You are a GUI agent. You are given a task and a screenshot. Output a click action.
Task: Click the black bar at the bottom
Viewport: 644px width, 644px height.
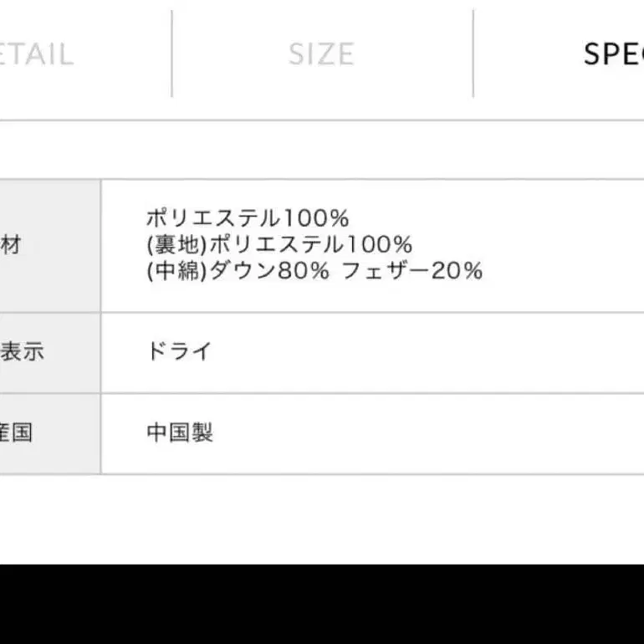coord(322,604)
